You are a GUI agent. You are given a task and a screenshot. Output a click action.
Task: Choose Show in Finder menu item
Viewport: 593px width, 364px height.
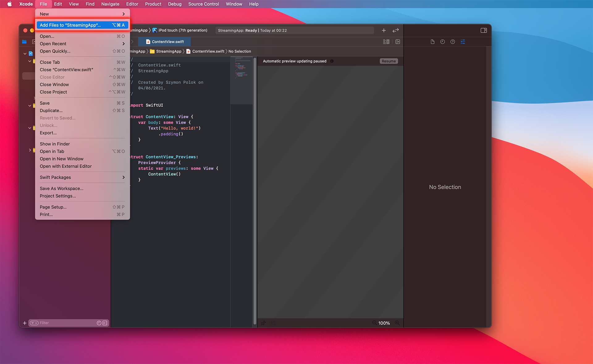coord(82,144)
